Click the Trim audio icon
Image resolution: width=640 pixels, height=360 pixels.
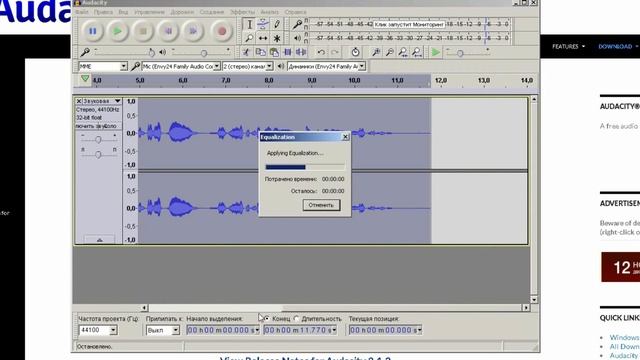288,52
